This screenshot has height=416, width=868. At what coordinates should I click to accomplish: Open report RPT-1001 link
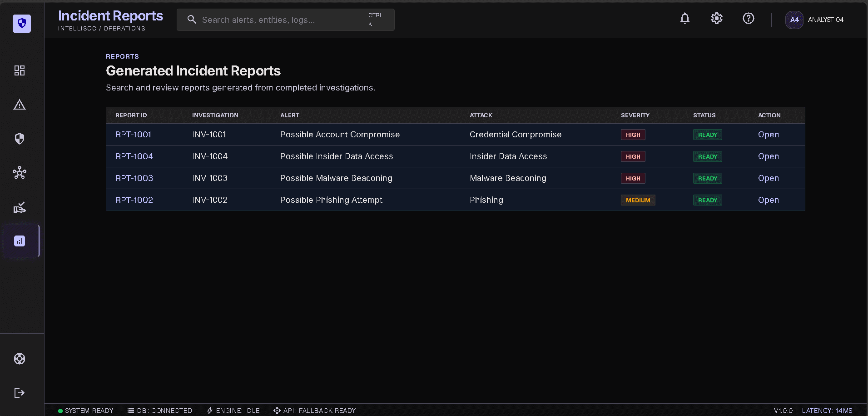(133, 135)
